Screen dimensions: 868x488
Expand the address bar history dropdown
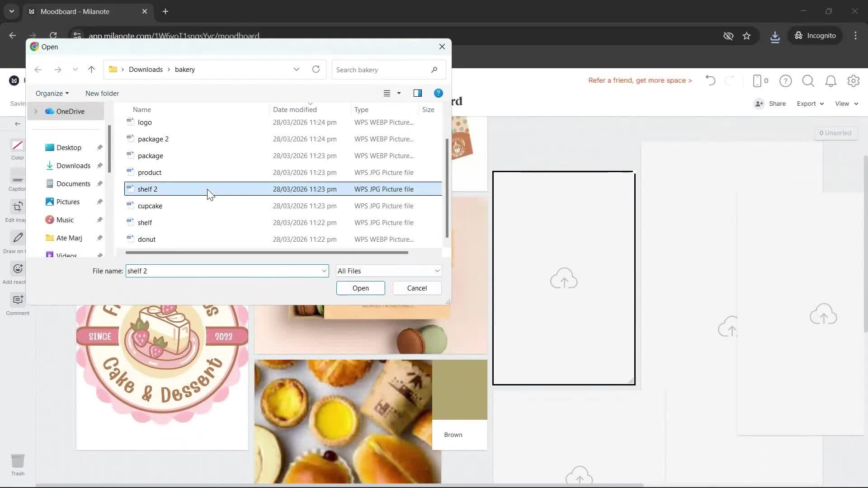[297, 69]
